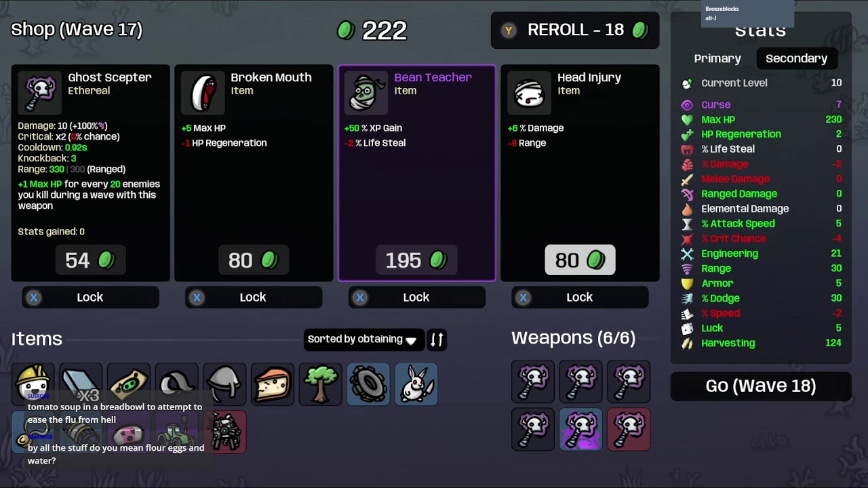Select the red-highlighted Ghost Scepter weapon
This screenshot has height=488, width=868.
pos(629,429)
